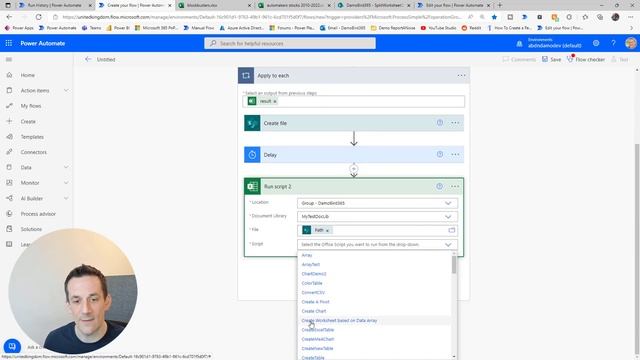Viewport: 640px width, 360px height.
Task: Click the output-from-previous-steps input field
Action: pos(354,101)
